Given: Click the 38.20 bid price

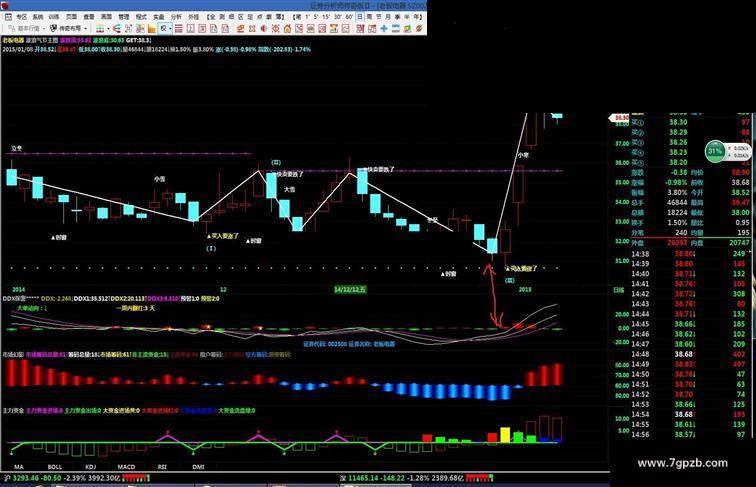Looking at the screenshot, I should pyautogui.click(x=678, y=162).
